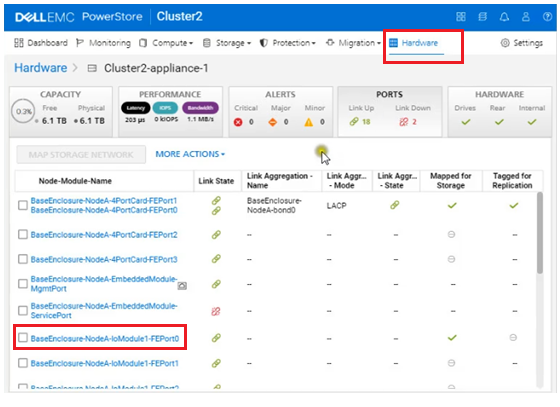This screenshot has height=407, width=560.
Task: Click the Drives status checkmark
Action: [x=466, y=122]
